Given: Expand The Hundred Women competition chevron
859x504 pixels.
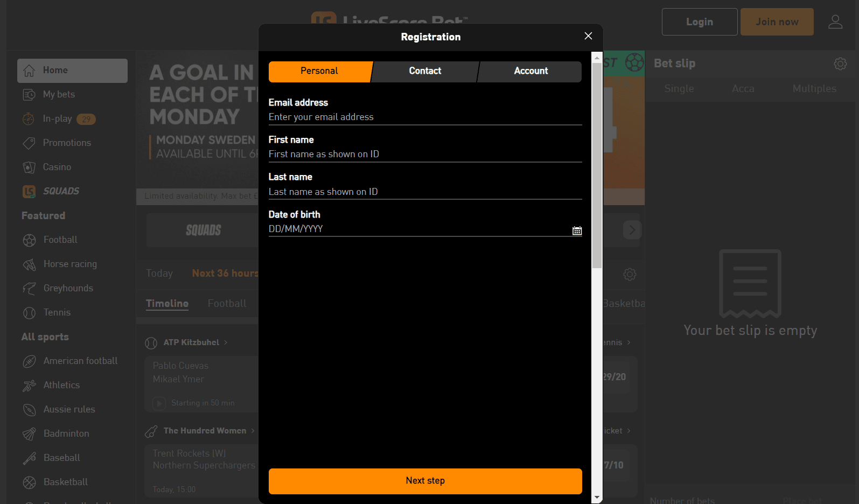Looking at the screenshot, I should pos(253,431).
